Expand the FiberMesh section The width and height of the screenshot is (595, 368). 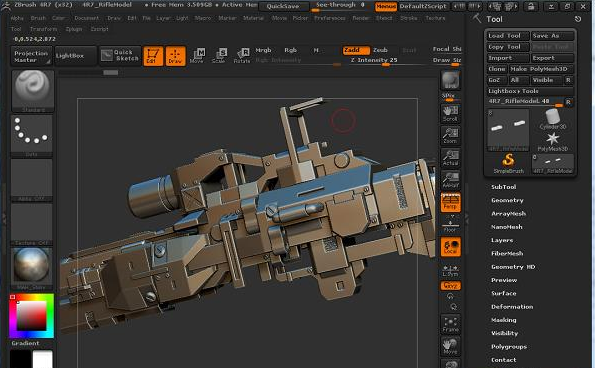(507, 253)
